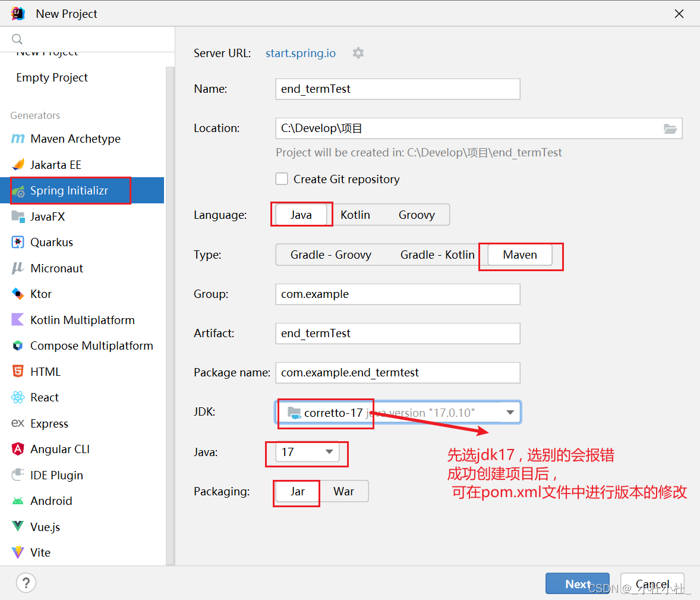Select Kotlin Multiplatform generator entry
Screen dimensions: 700x600
click(82, 320)
